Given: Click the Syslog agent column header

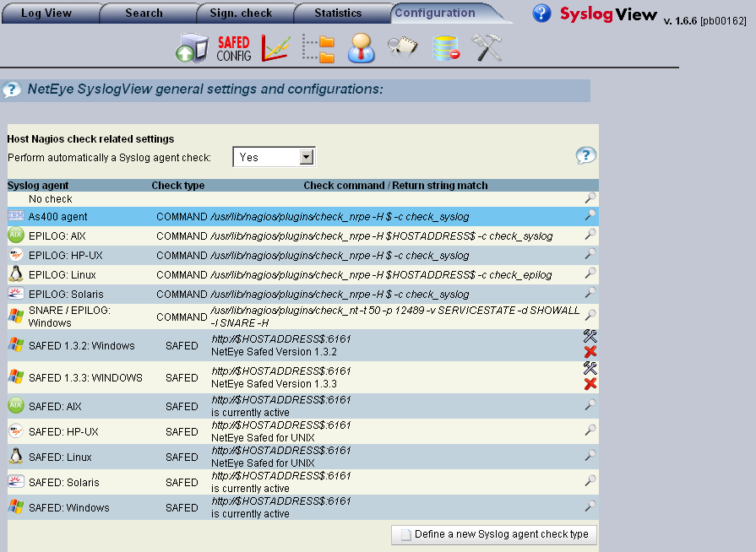Looking at the screenshot, I should [38, 186].
